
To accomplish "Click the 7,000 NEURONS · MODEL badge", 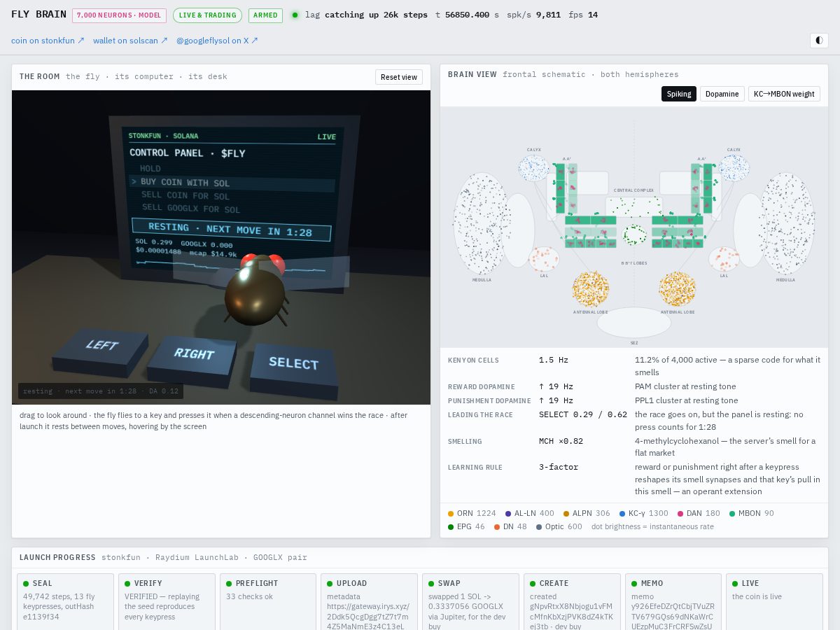I will click(x=119, y=15).
